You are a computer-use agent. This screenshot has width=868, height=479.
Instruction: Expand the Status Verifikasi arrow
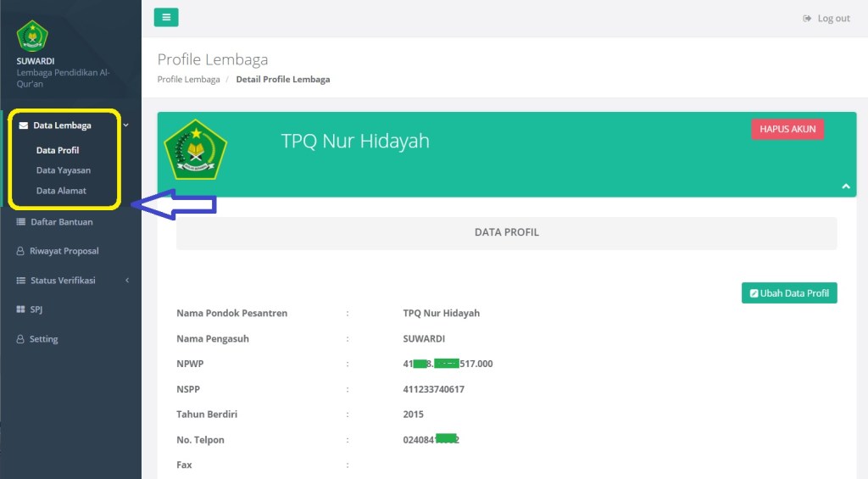[127, 281]
